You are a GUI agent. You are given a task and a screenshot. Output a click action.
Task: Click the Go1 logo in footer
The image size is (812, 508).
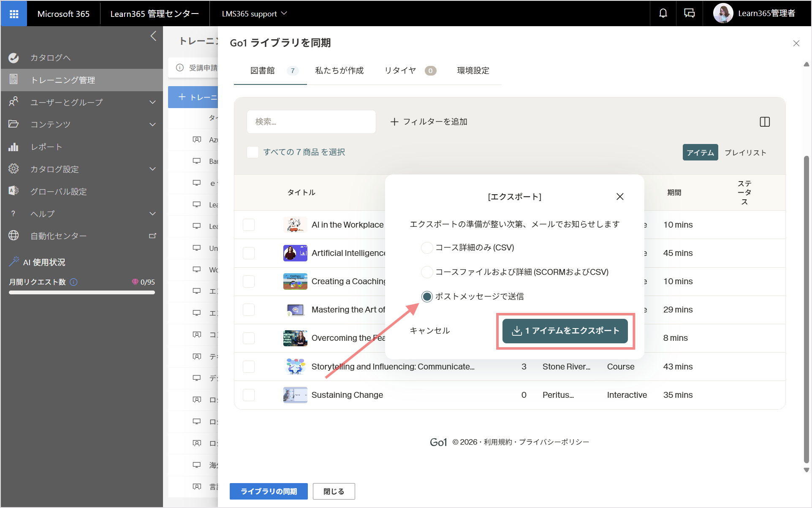438,442
